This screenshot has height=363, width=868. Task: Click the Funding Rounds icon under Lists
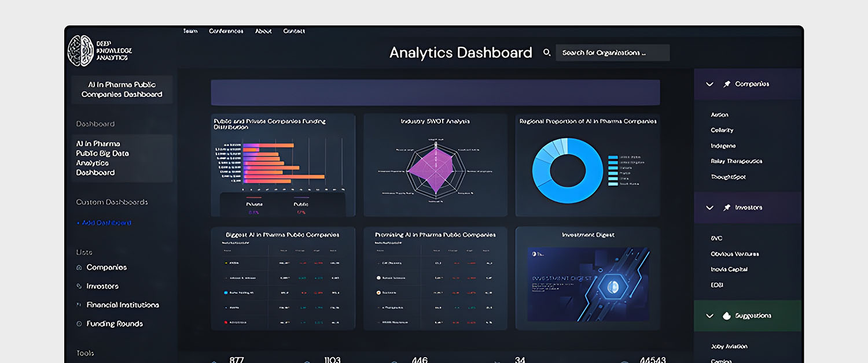click(x=79, y=324)
